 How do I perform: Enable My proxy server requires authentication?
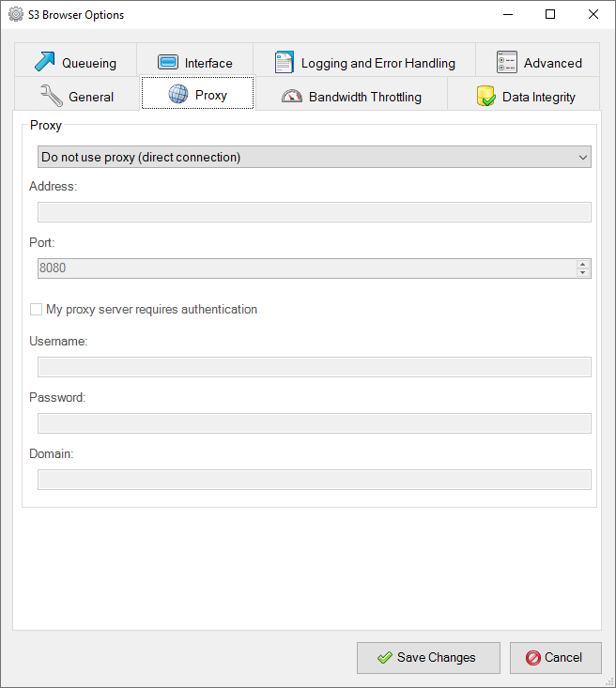(x=36, y=310)
